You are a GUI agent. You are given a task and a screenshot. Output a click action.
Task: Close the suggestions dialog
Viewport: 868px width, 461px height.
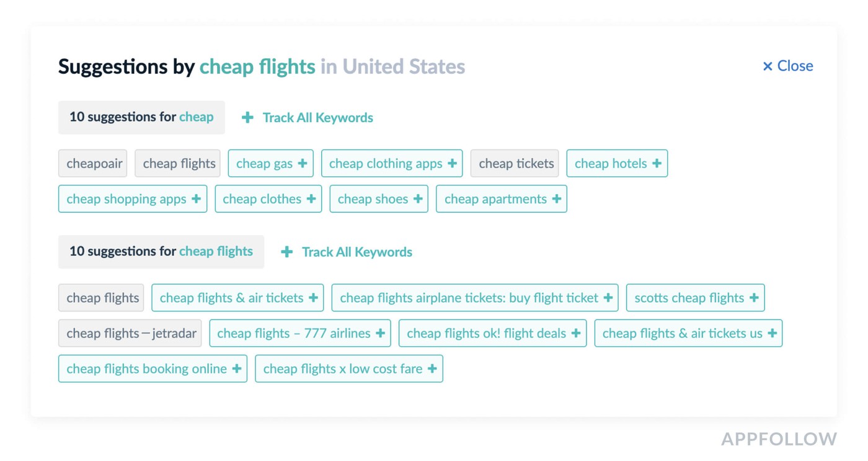(787, 66)
